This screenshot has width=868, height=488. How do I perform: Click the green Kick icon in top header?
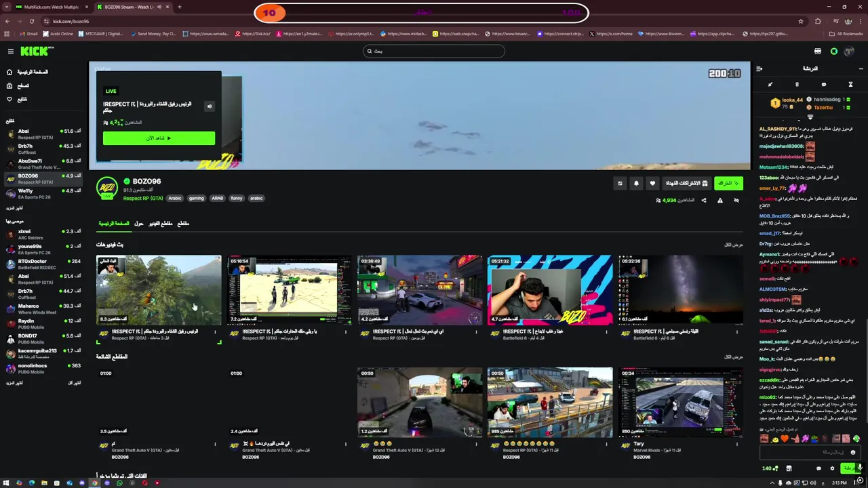[x=833, y=52]
